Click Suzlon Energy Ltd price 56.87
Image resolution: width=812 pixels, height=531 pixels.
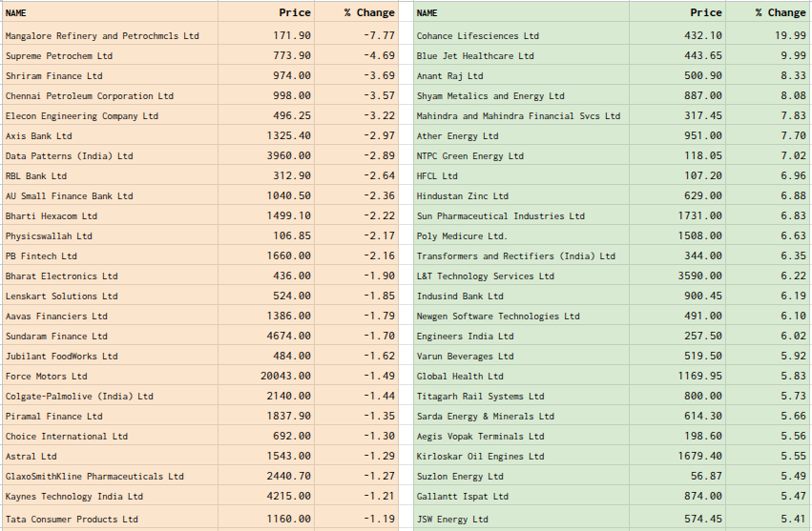[706, 476]
